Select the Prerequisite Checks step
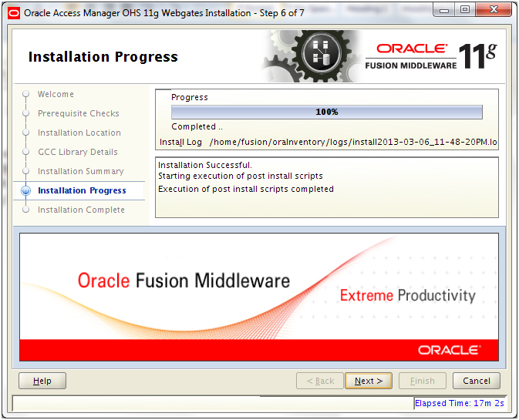 point(79,113)
